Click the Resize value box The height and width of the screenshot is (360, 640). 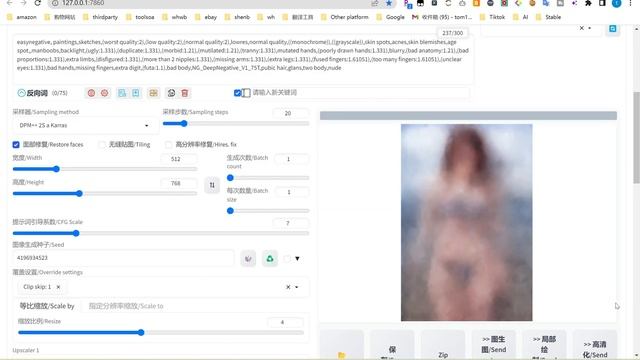285,322
